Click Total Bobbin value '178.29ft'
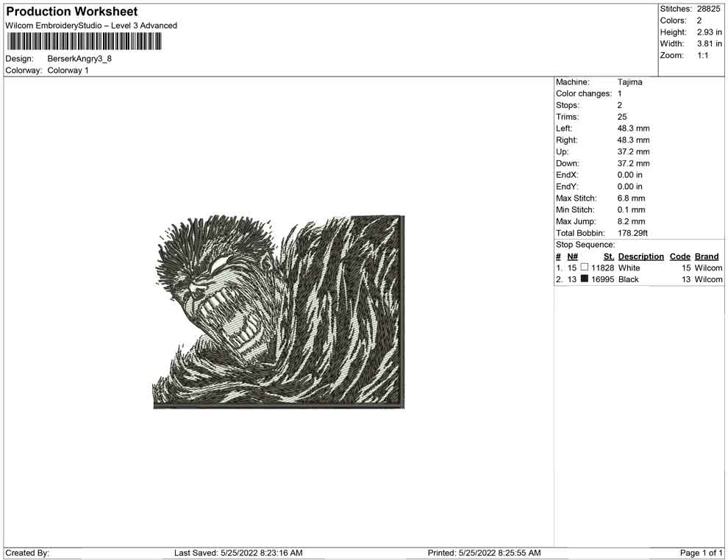This screenshot has width=728, height=560. 632,233
